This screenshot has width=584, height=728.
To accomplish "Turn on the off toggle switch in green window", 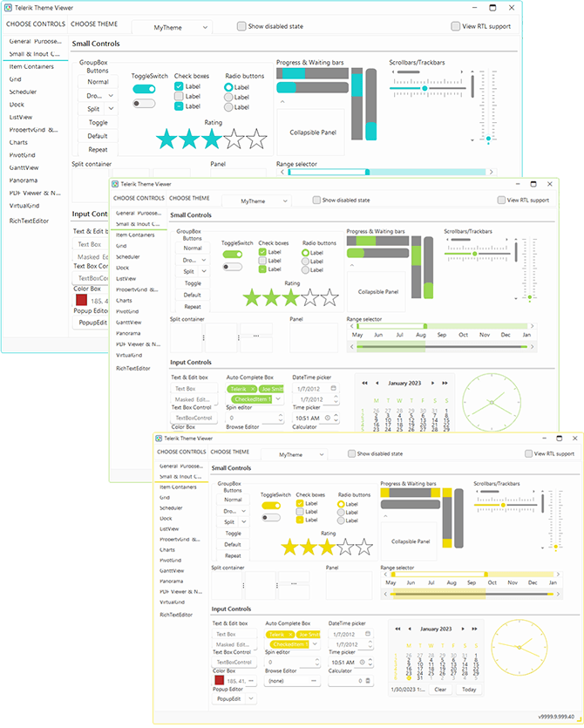I will 233,267.
